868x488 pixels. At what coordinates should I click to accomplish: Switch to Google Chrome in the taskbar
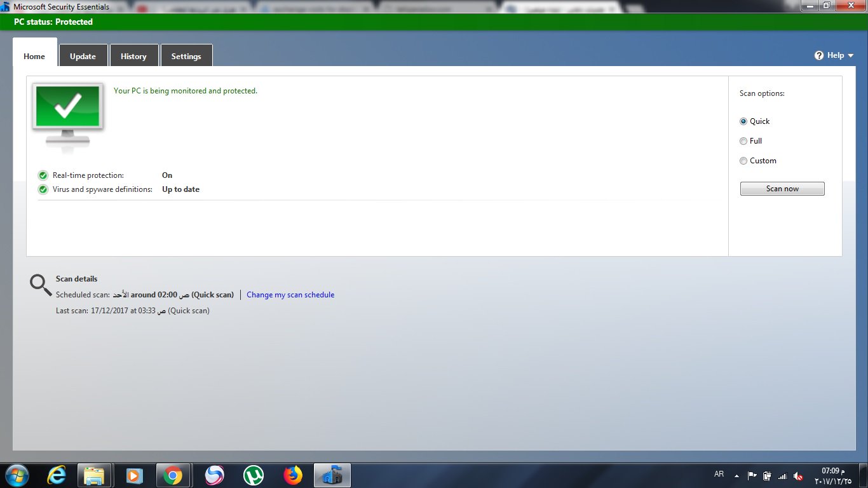point(173,475)
